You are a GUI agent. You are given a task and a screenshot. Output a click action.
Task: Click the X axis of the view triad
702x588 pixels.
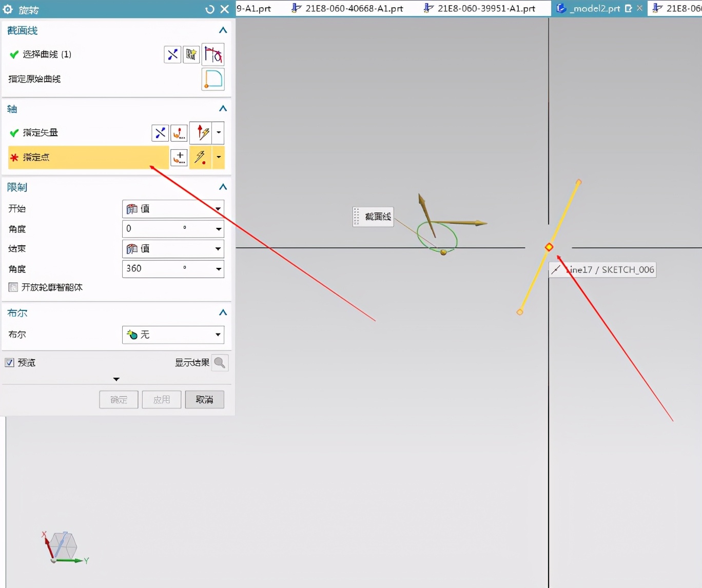(48, 545)
